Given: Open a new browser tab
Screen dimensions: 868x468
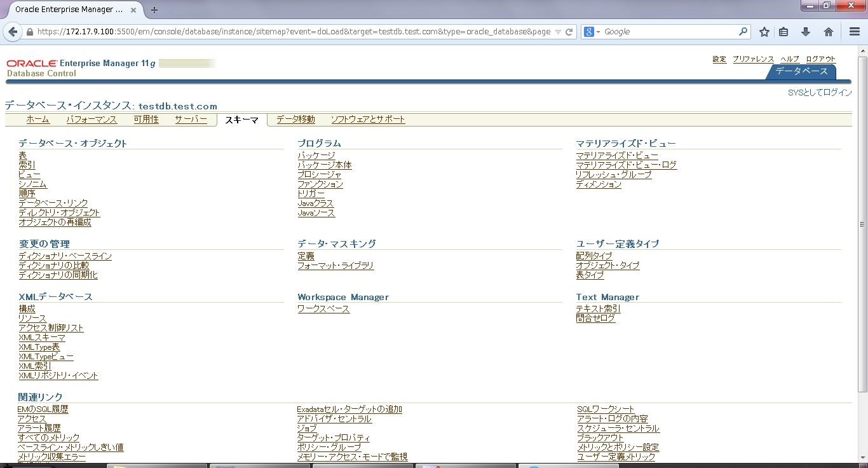Looking at the screenshot, I should tap(154, 10).
